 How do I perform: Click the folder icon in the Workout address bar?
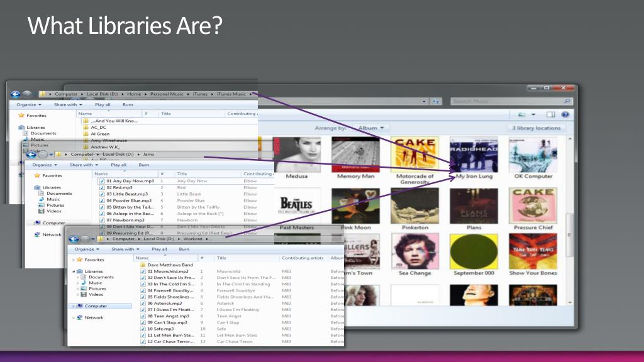(100, 239)
